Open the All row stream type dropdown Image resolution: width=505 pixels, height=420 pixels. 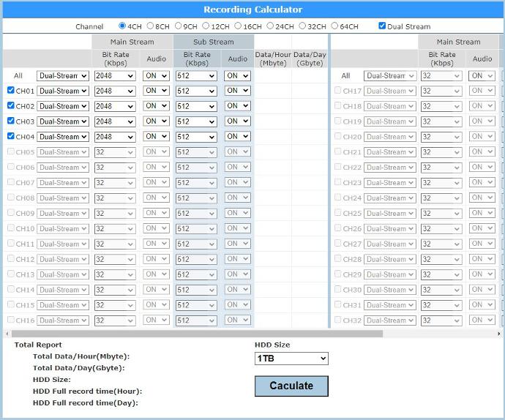(63, 75)
